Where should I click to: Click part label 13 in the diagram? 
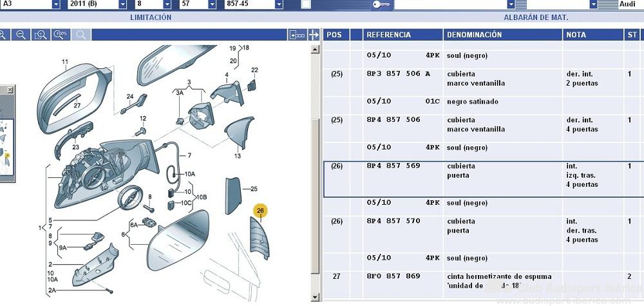coord(238,156)
